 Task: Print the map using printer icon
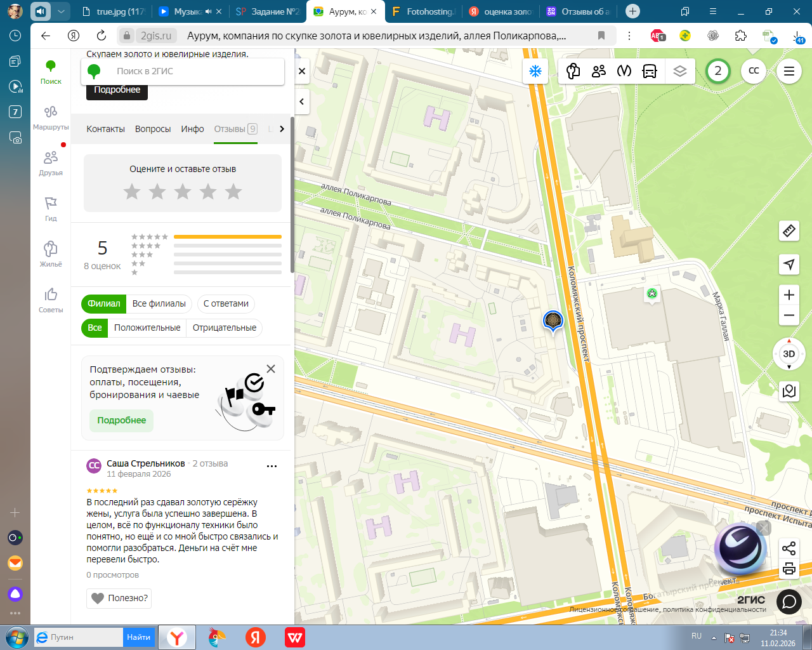(x=789, y=568)
